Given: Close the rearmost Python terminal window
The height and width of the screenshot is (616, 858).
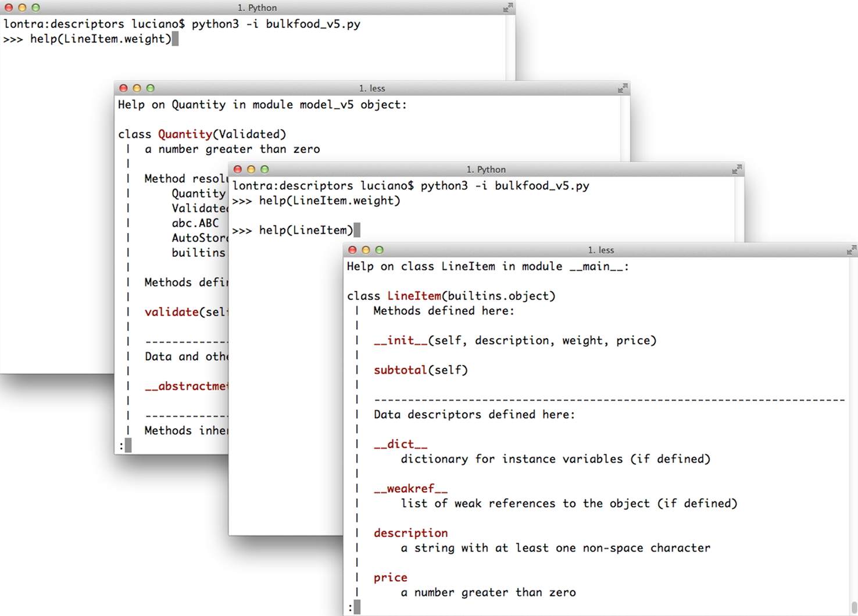Looking at the screenshot, I should click(9, 8).
